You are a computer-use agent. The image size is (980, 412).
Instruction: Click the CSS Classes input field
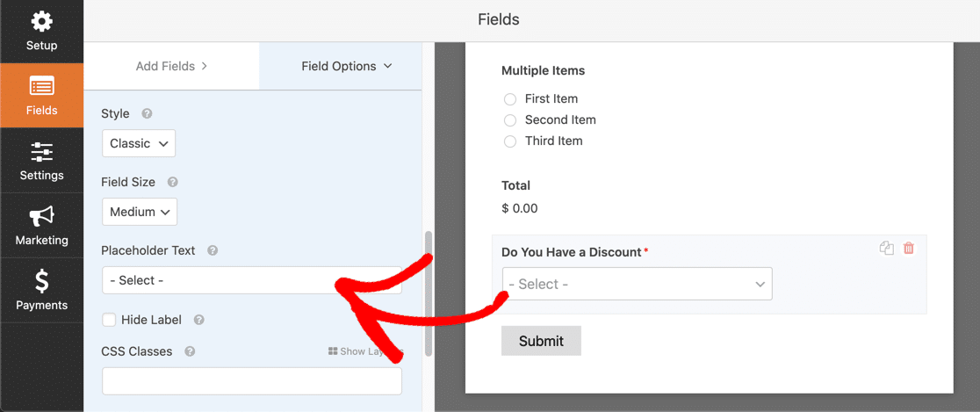coord(252,381)
